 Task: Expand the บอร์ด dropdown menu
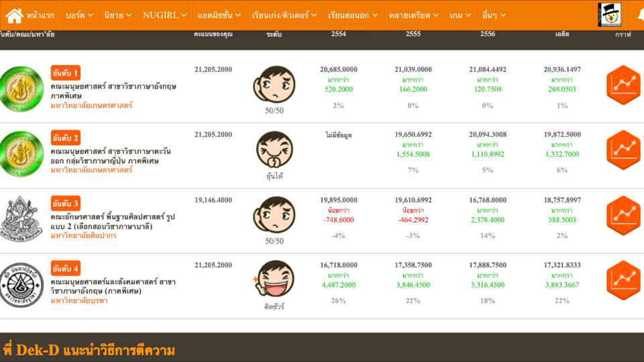(x=79, y=15)
